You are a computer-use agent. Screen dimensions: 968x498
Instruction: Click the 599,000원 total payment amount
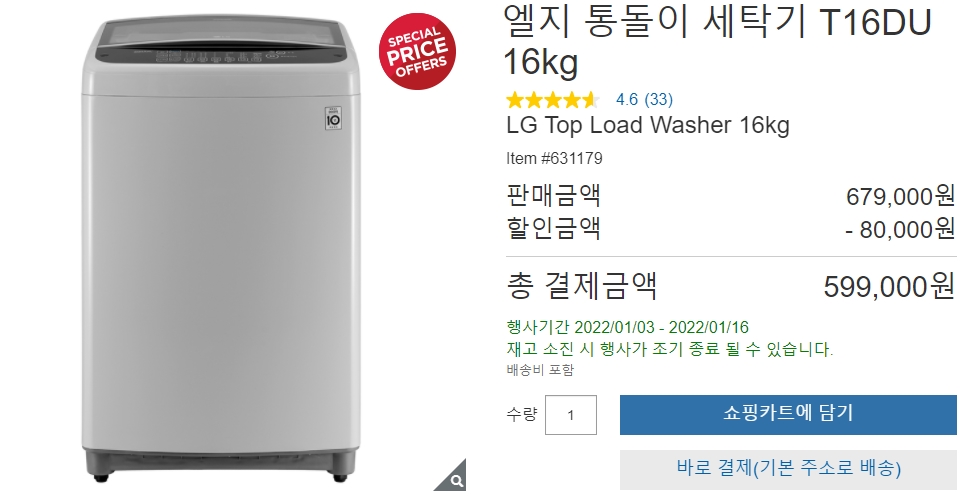click(890, 286)
